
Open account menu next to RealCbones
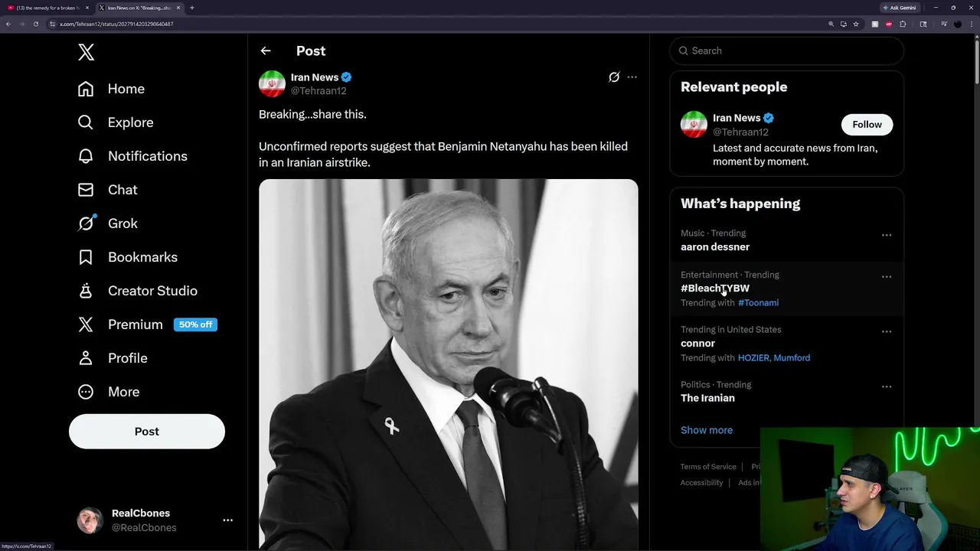(227, 520)
